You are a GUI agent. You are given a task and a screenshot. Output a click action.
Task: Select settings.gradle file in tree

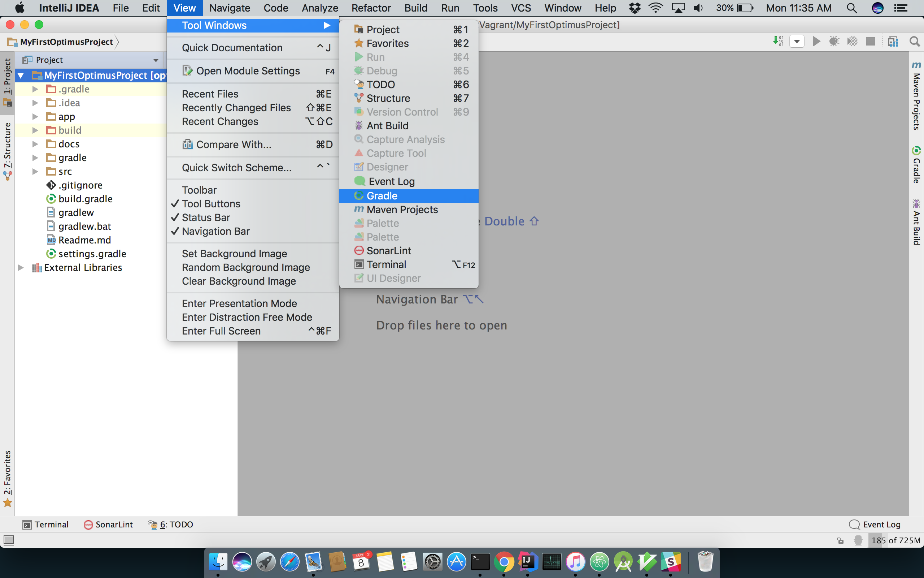(x=92, y=254)
